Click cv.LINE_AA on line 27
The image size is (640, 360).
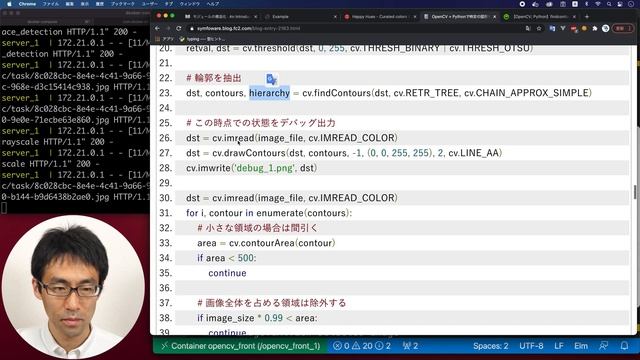[x=473, y=153]
